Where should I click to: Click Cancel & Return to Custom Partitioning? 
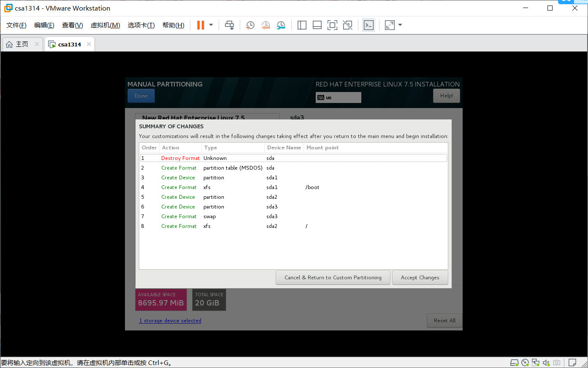[x=333, y=278]
